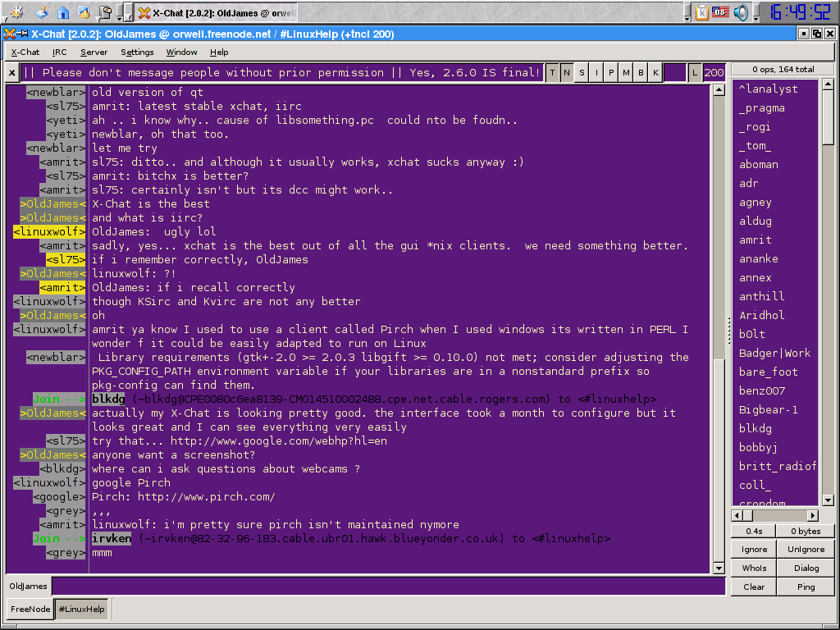Launch the Control Center icon in panel
The image size is (840, 630).
[84, 11]
